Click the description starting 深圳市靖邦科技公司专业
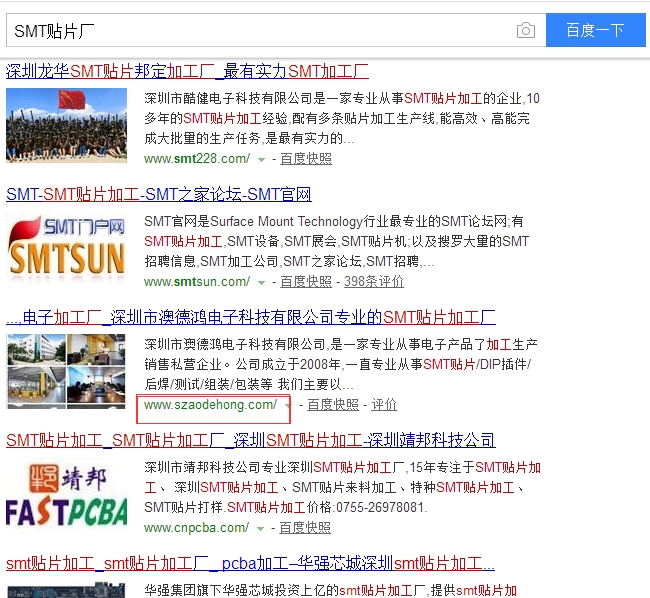650x598 pixels. click(342, 487)
